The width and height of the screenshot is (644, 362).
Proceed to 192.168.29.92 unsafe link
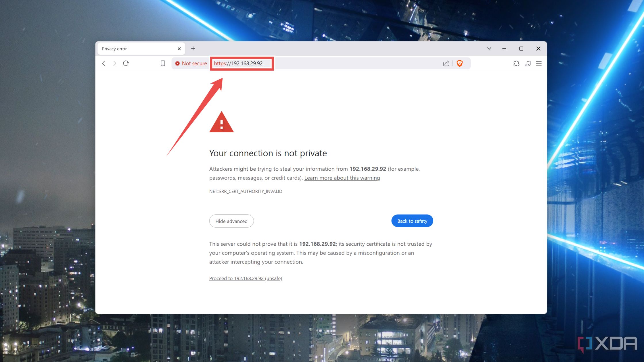tap(246, 278)
